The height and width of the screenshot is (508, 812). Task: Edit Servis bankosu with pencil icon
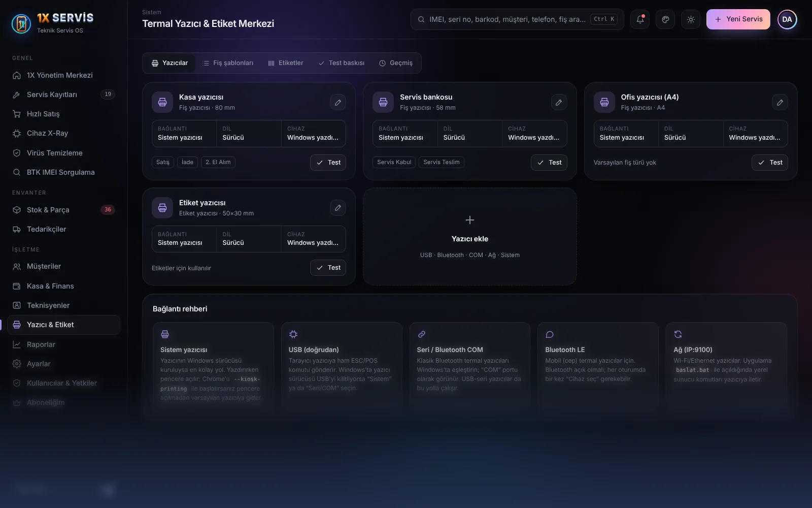coord(559,102)
